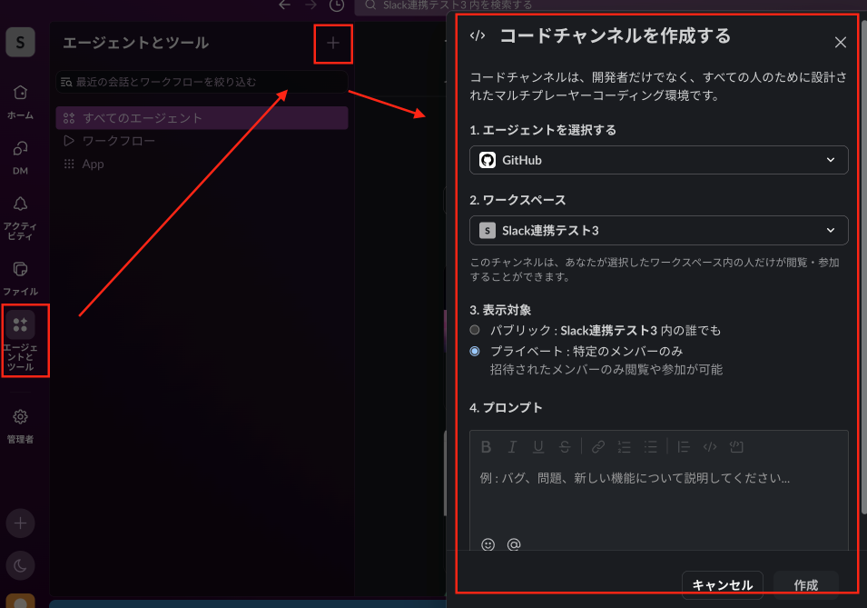
Task: Click the workspace S avatar
Action: [x=20, y=42]
